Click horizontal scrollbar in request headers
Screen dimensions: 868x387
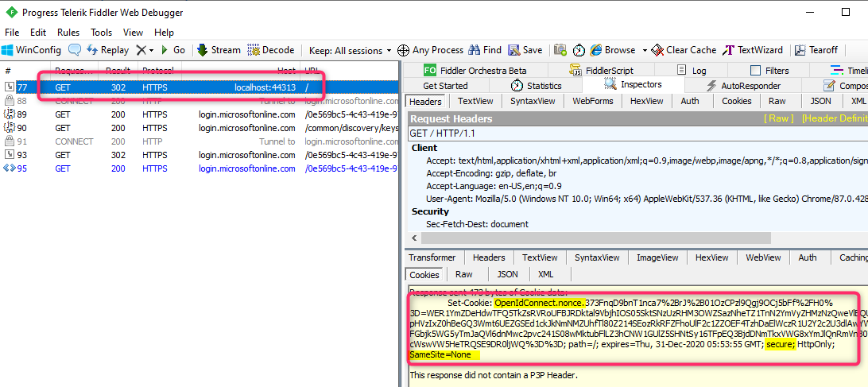pos(595,238)
